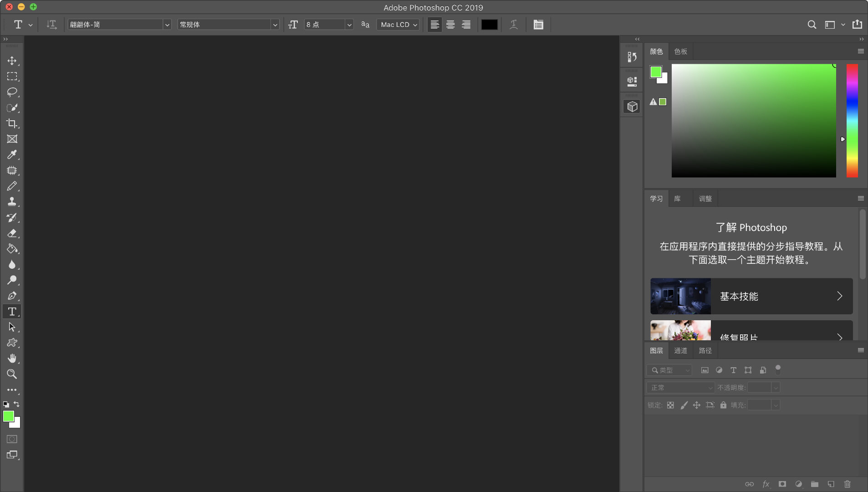The height and width of the screenshot is (492, 868).
Task: Open the 基本技能 tutorial
Action: click(751, 296)
